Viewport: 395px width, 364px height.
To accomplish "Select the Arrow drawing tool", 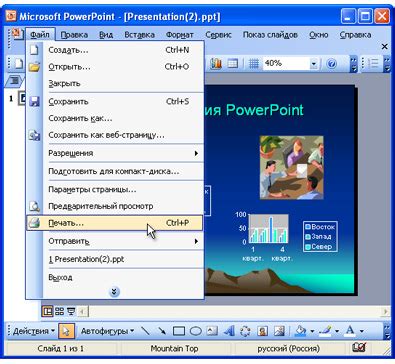I will (162, 331).
